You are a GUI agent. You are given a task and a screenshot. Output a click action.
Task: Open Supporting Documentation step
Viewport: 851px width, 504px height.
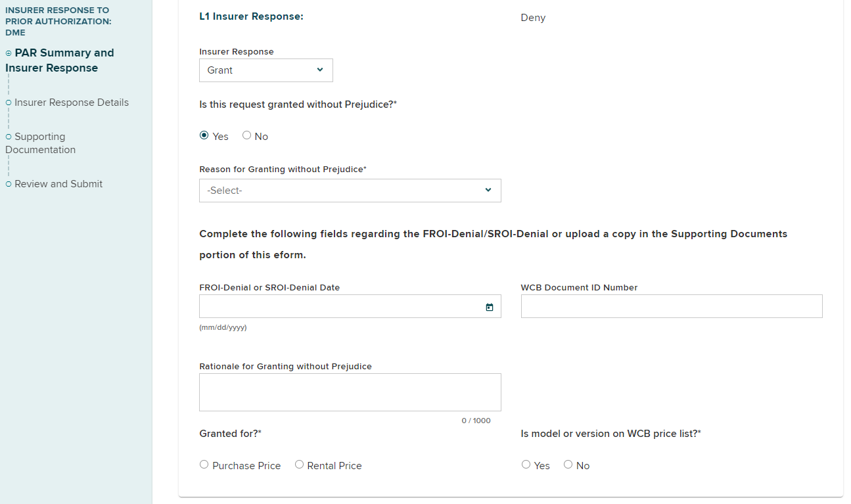click(x=40, y=143)
